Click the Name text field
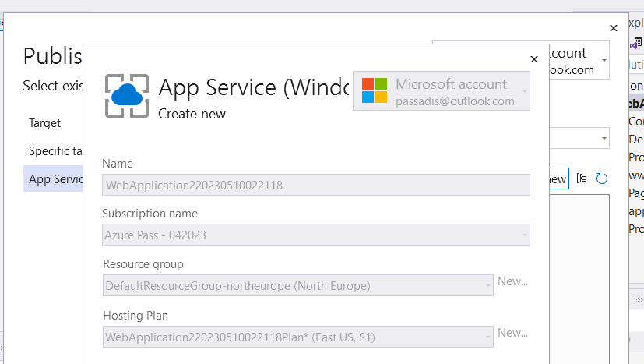Image resolution: width=644 pixels, height=364 pixels. pos(316,185)
